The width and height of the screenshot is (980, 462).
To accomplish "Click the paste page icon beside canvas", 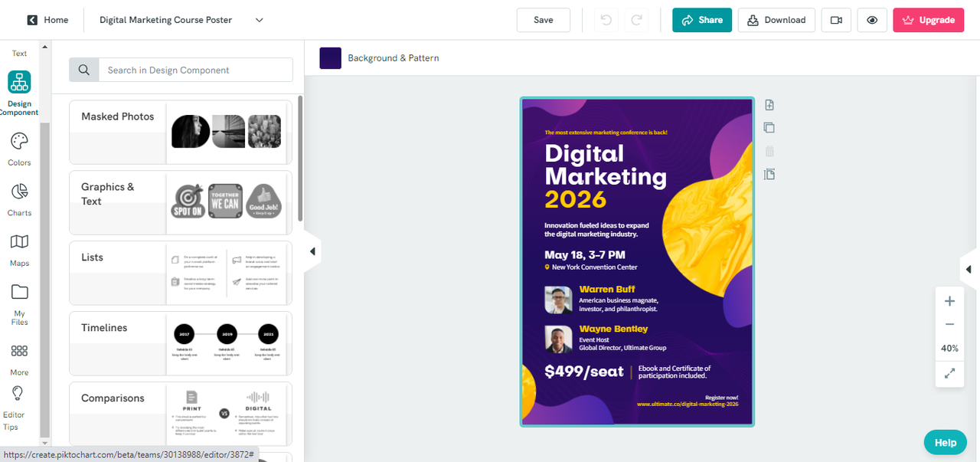I will pyautogui.click(x=769, y=174).
